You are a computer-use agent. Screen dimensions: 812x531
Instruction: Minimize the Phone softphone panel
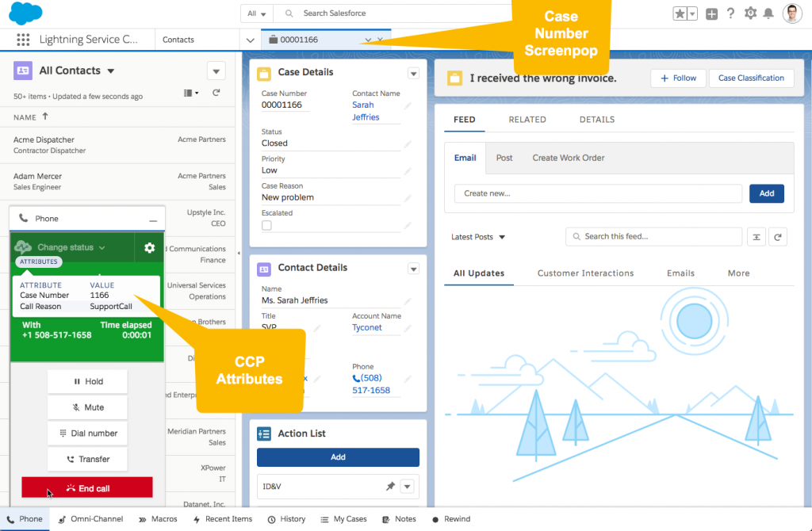point(153,220)
